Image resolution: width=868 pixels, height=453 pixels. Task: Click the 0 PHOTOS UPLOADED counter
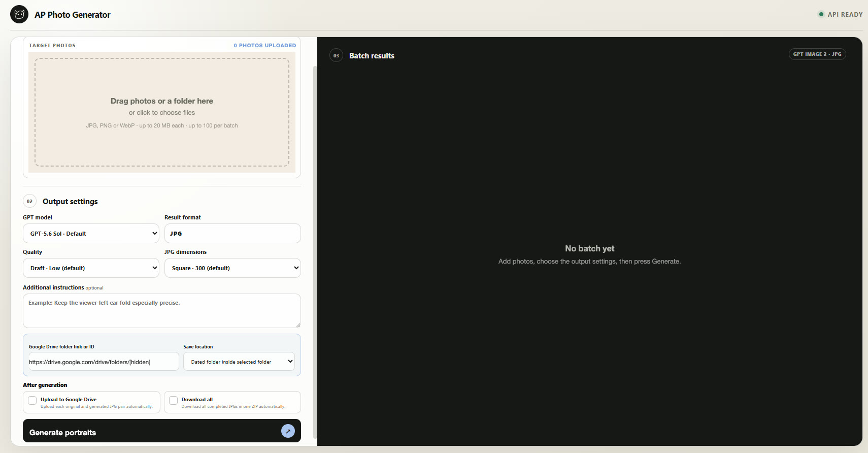tap(265, 46)
